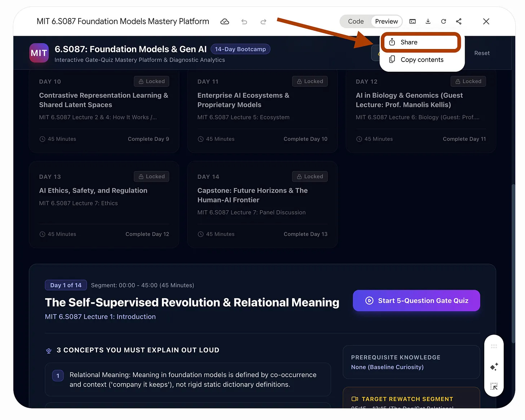This screenshot has height=420, width=525.
Task: Click the 14-Day Bootcamp badge
Action: pos(241,49)
